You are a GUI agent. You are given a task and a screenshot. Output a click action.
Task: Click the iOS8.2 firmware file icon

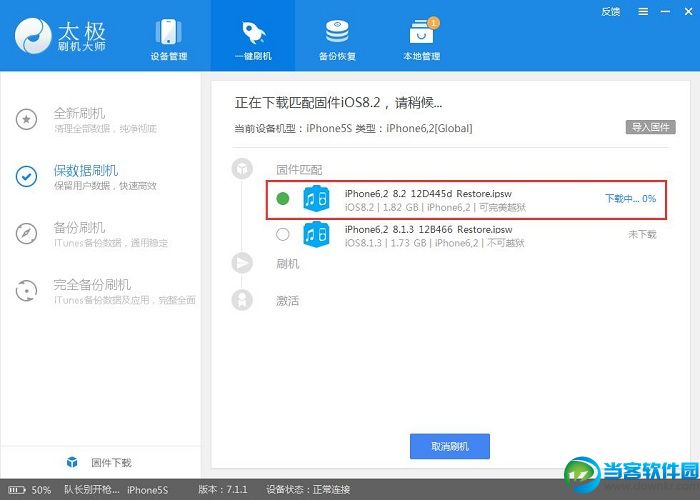(x=316, y=198)
